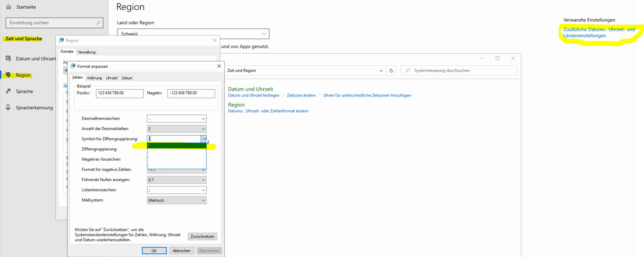
Task: Confirm with the OK button
Action: (154, 251)
